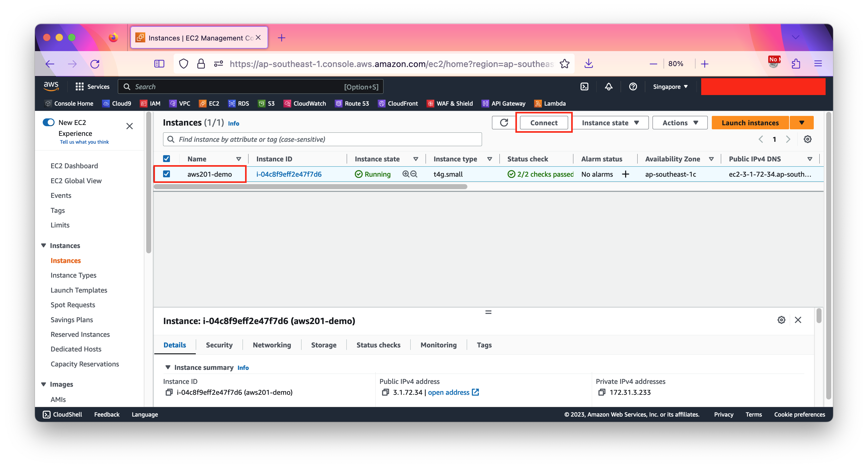Sort by the Name column arrow

(238, 159)
